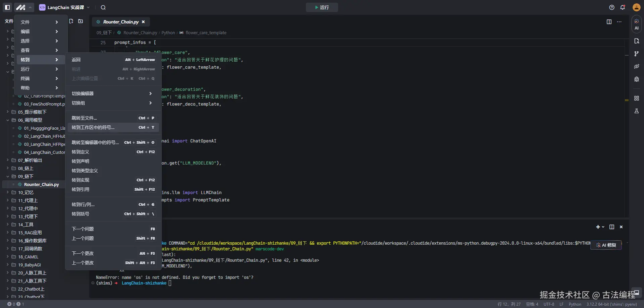Open source control branch icon in sidebar
Screen dimensions: 644x308
coord(636,54)
